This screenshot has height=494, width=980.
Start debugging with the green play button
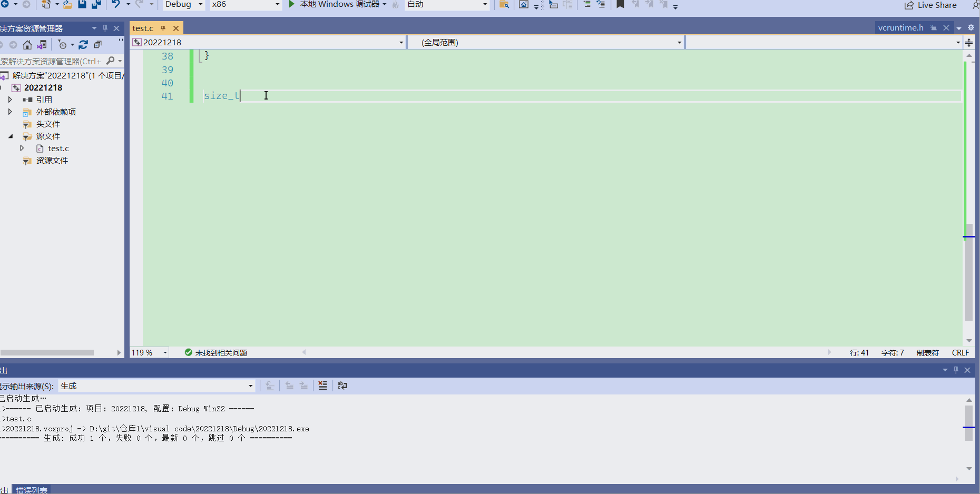coord(292,4)
